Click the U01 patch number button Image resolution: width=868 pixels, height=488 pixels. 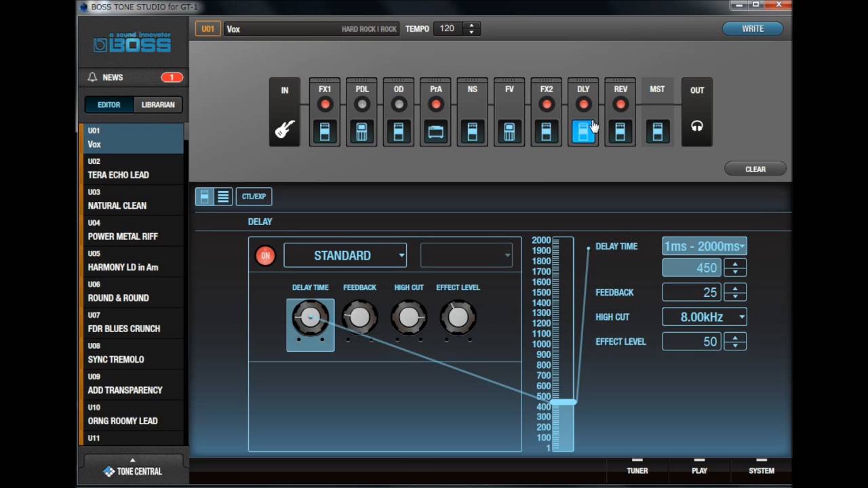(208, 28)
